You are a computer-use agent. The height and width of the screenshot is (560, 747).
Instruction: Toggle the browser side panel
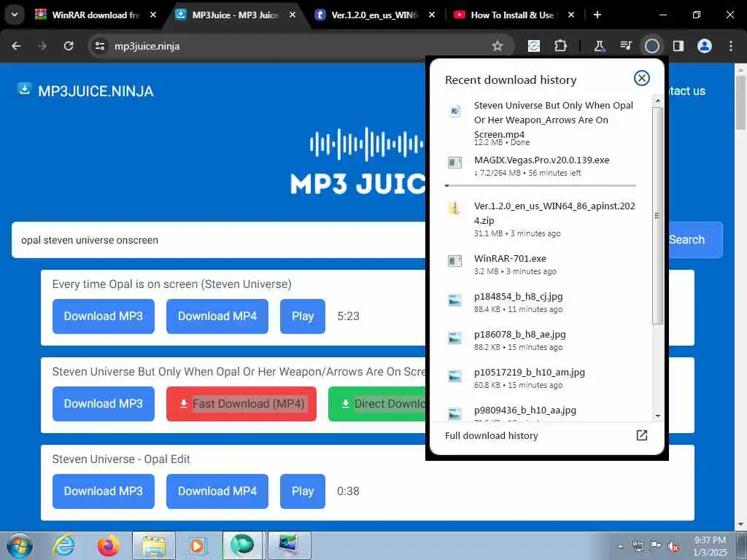point(678,46)
